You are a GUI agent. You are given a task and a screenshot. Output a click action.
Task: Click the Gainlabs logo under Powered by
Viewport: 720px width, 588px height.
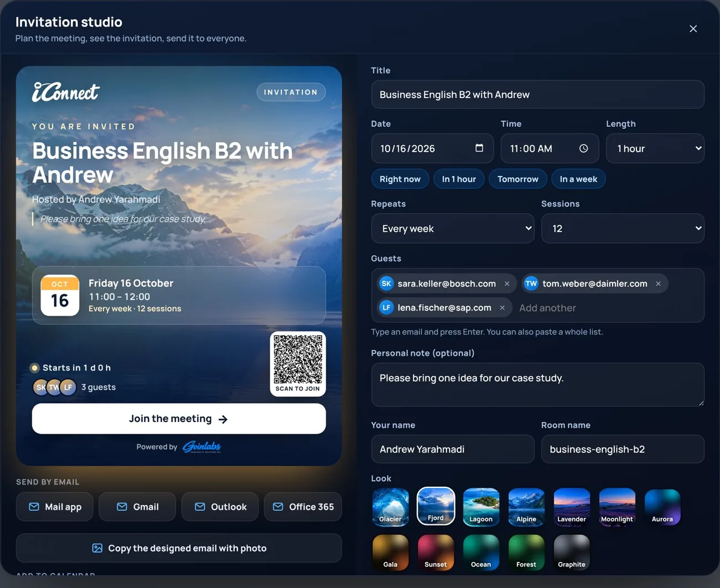pos(202,447)
